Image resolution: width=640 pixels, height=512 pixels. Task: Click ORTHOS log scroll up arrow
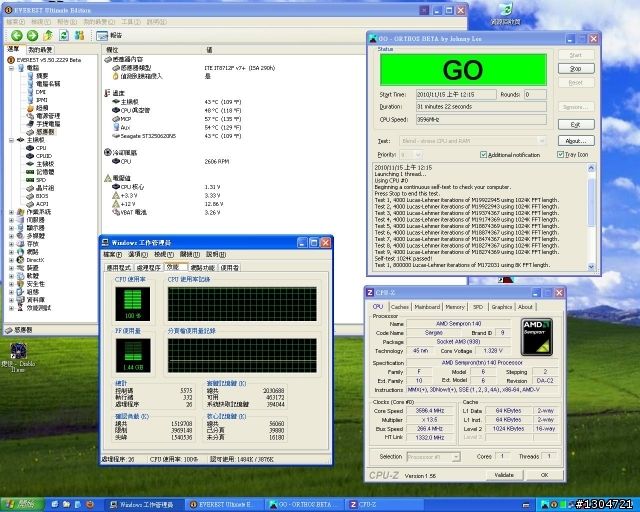591,168
